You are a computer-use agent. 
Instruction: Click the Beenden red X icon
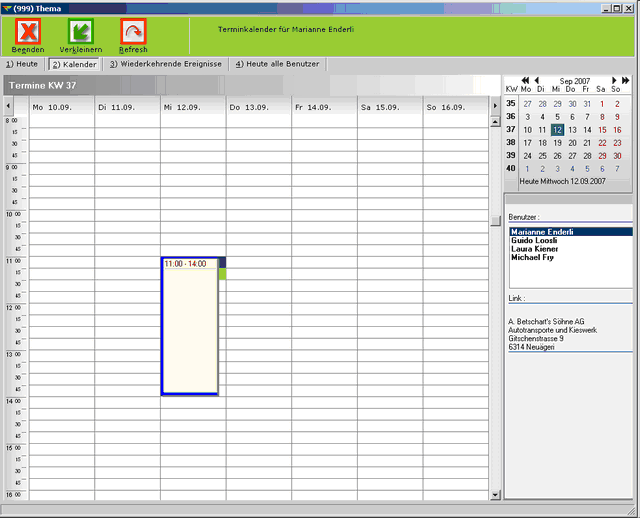pyautogui.click(x=28, y=31)
